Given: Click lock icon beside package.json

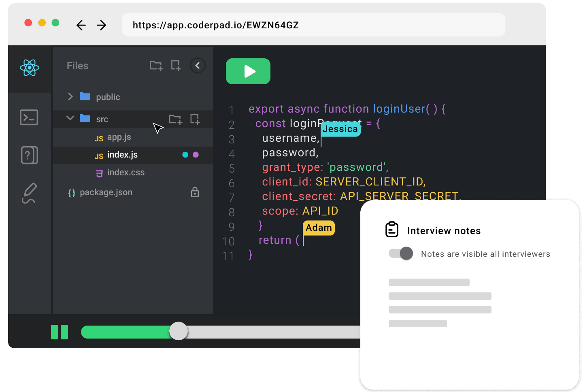Looking at the screenshot, I should pyautogui.click(x=195, y=192).
